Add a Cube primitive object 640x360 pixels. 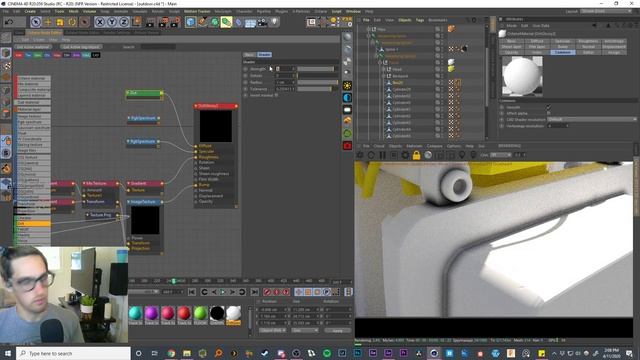coord(191,22)
